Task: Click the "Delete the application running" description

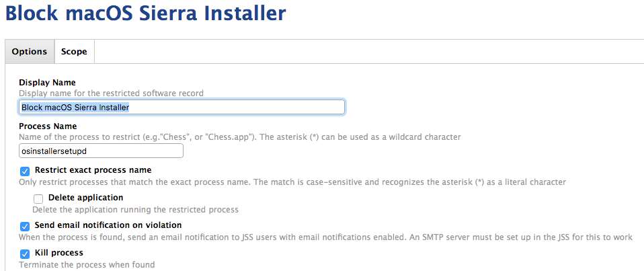Action: [136, 210]
